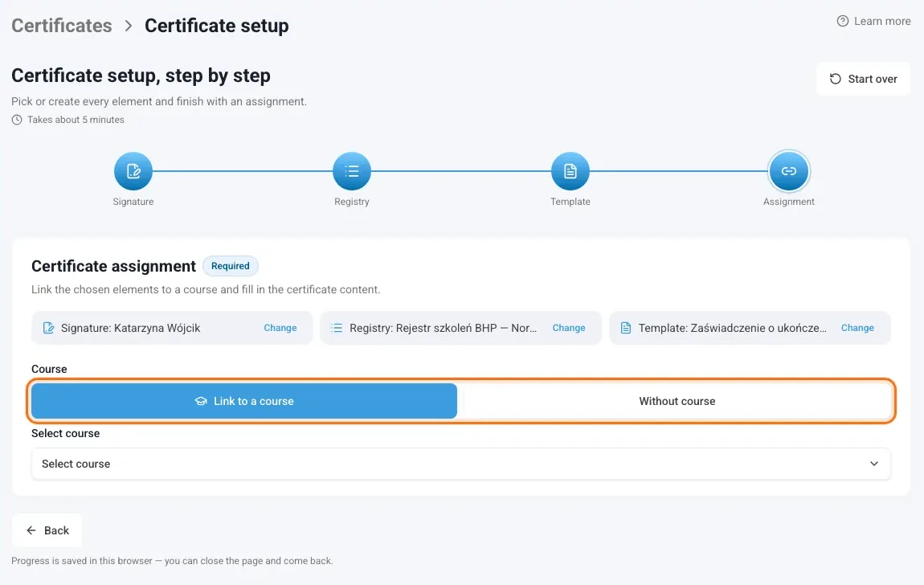Click the back arrow icon
The height and width of the screenshot is (585, 924).
[x=31, y=530]
